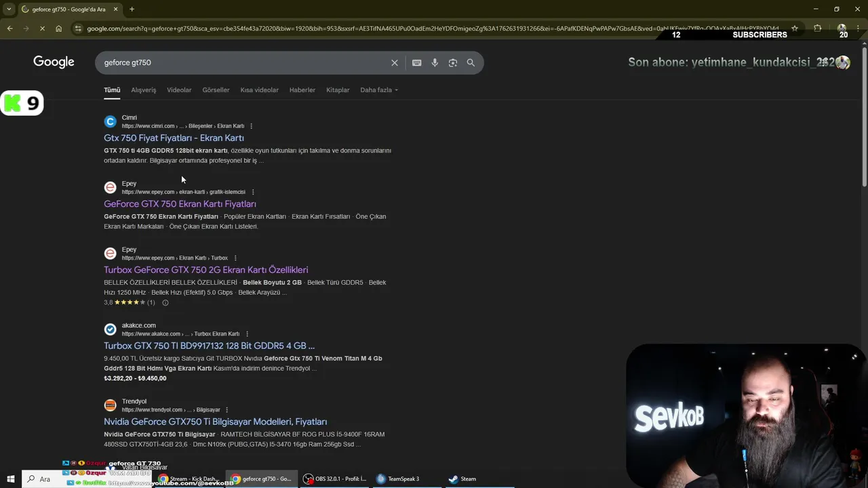
Task: Stop loading the page in Chrome
Action: 42,28
